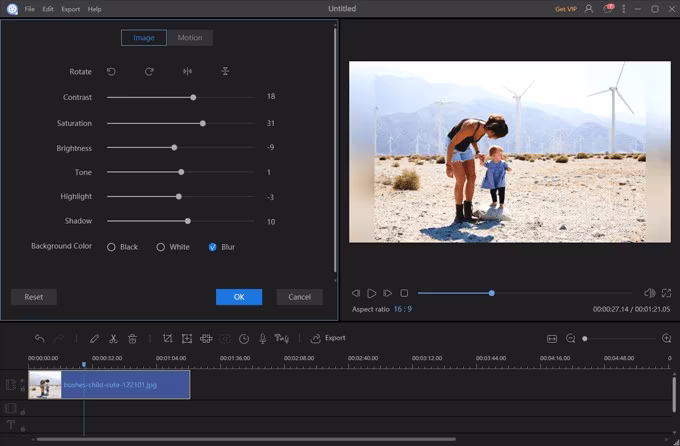This screenshot has height=446, width=680.
Task: Click the Reset button
Action: (34, 297)
